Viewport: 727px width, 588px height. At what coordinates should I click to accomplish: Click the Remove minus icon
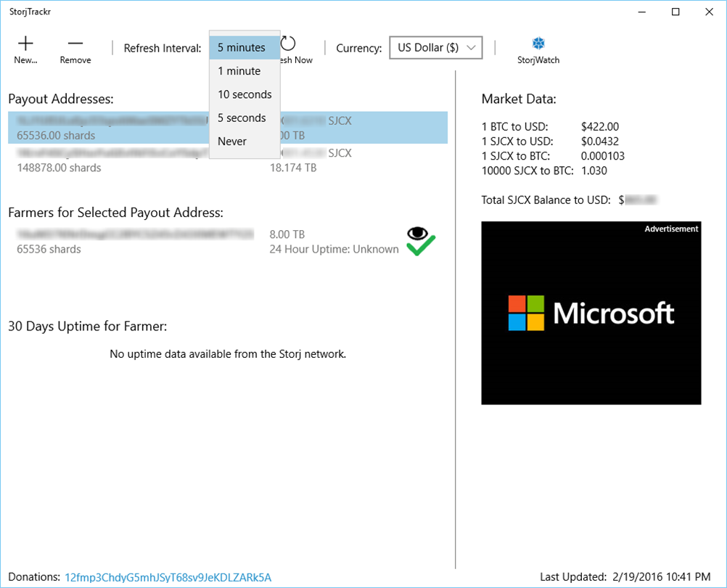[x=75, y=44]
